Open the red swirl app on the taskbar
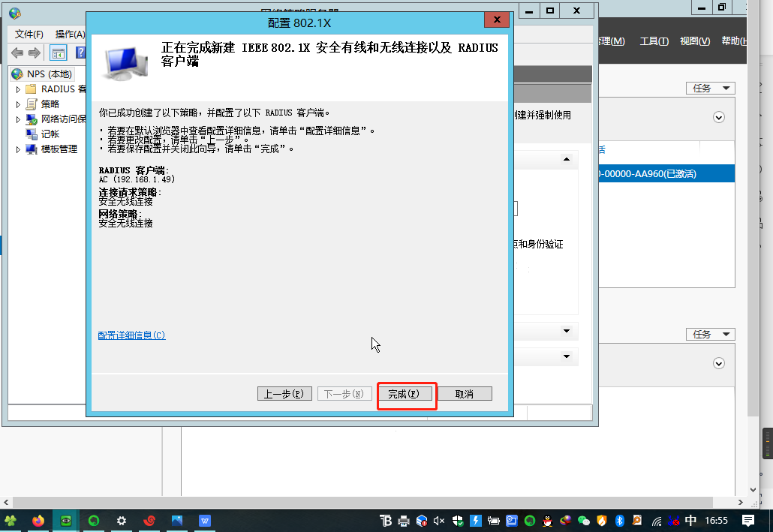 click(149, 521)
